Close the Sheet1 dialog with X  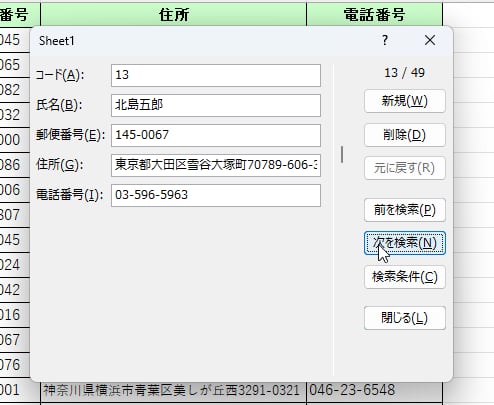point(430,40)
